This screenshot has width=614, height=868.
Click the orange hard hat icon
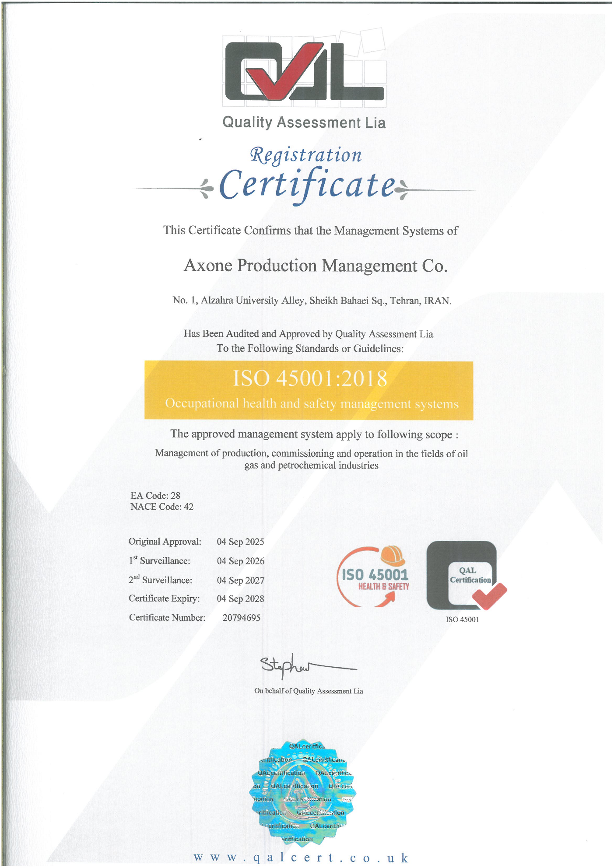coord(393,556)
